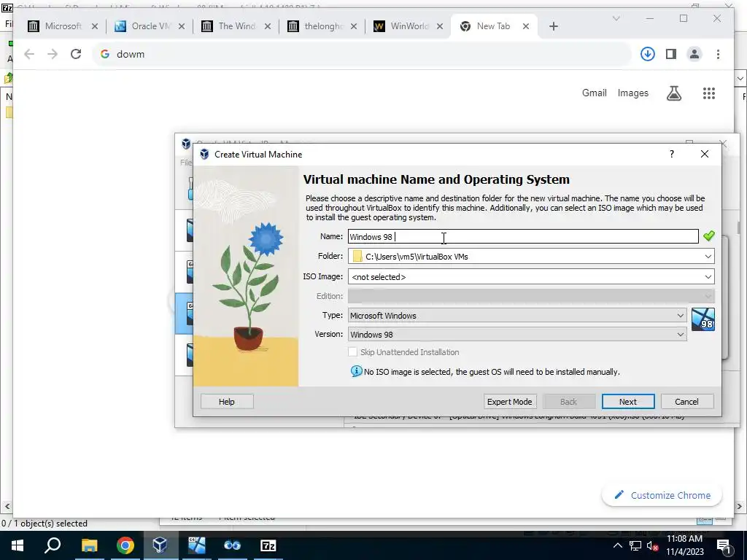Click the Chrome address bar
This screenshot has height=560, width=747.
click(362, 54)
